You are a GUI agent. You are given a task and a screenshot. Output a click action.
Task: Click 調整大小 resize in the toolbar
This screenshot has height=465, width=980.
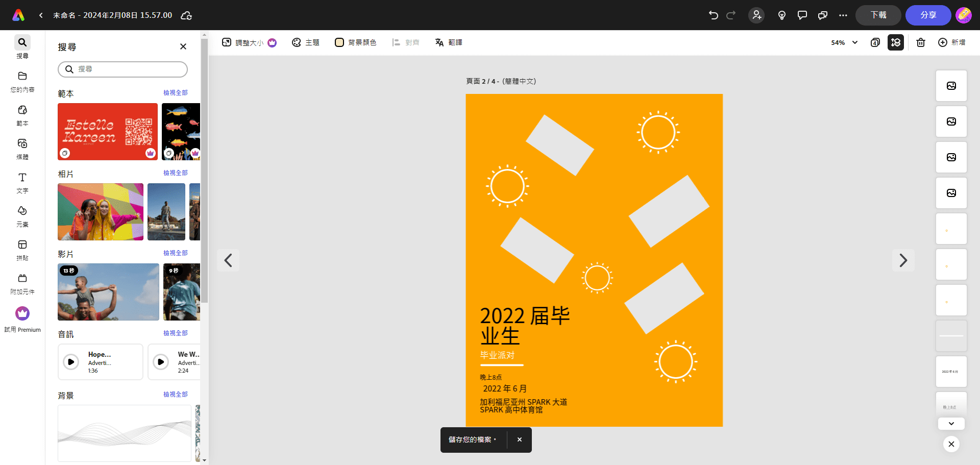249,43
